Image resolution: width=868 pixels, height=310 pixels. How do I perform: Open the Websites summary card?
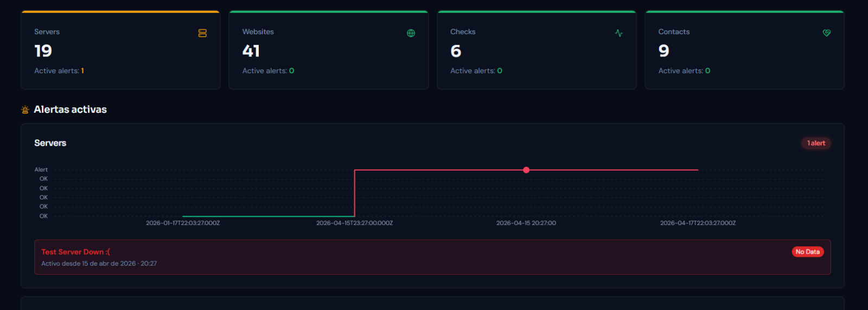(x=328, y=50)
